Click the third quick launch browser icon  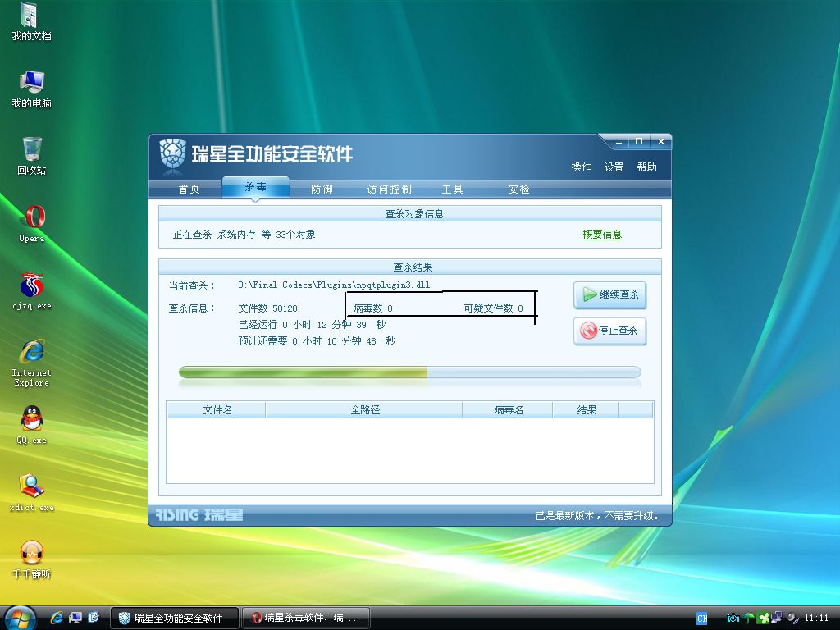click(94, 618)
